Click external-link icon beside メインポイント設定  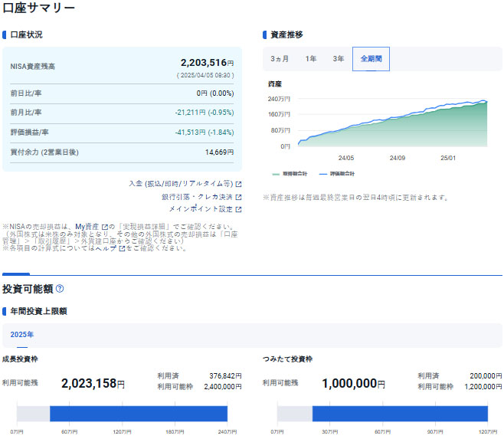click(238, 209)
